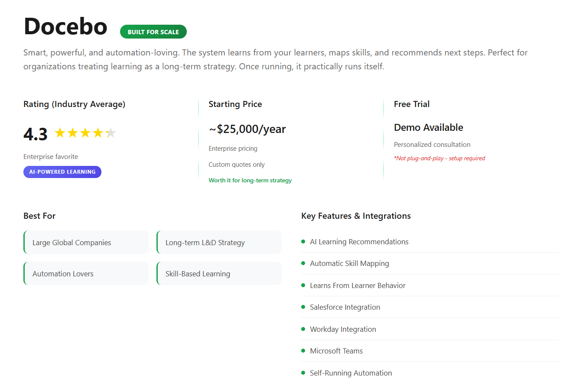Click the Enterprise favorite text
582x392 pixels.
pos(51,157)
